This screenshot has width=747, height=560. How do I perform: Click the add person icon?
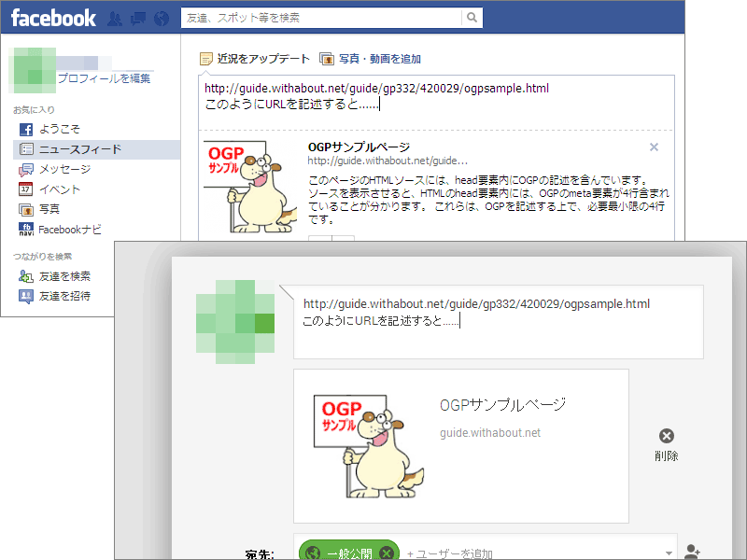pos(692,552)
